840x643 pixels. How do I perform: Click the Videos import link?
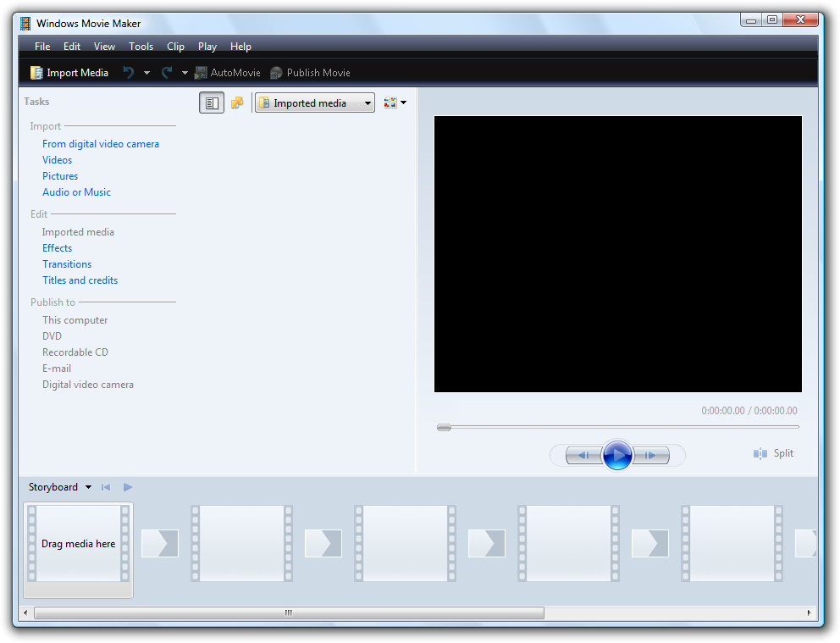click(x=58, y=160)
